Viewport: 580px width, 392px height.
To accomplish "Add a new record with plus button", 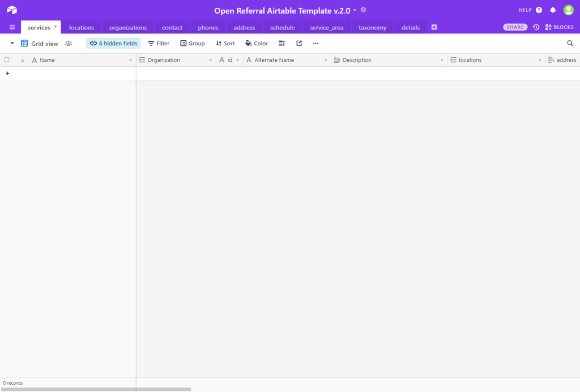I will 7,73.
